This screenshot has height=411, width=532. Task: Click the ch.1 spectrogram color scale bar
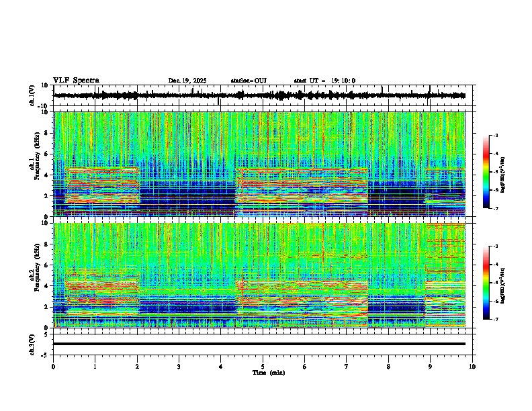[486, 172]
